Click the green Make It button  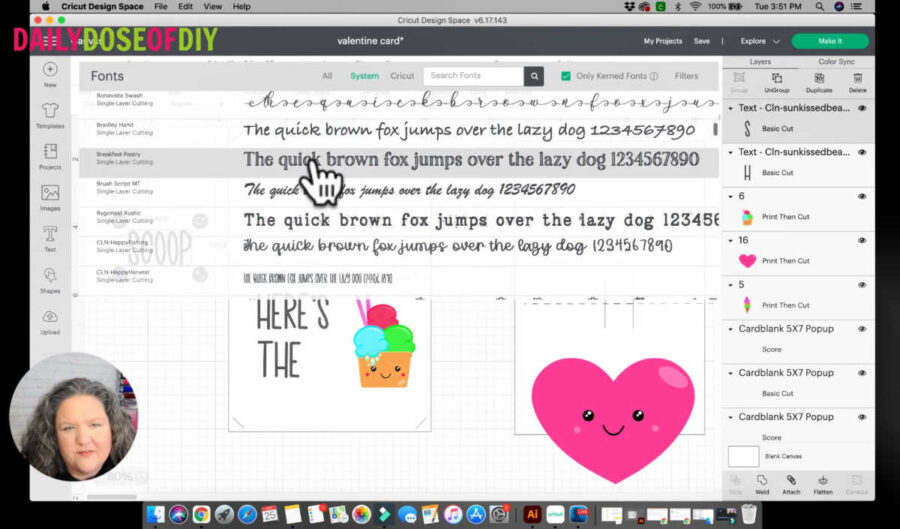tap(830, 41)
